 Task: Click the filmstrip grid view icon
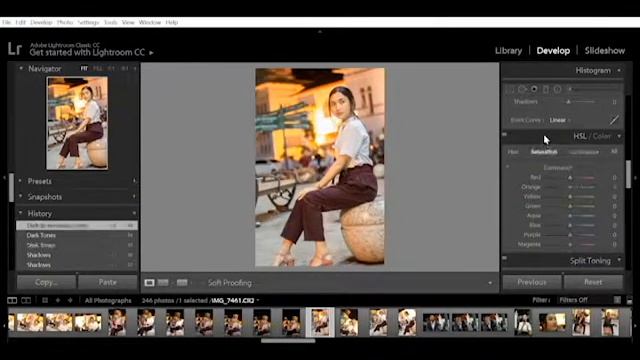pos(45,300)
